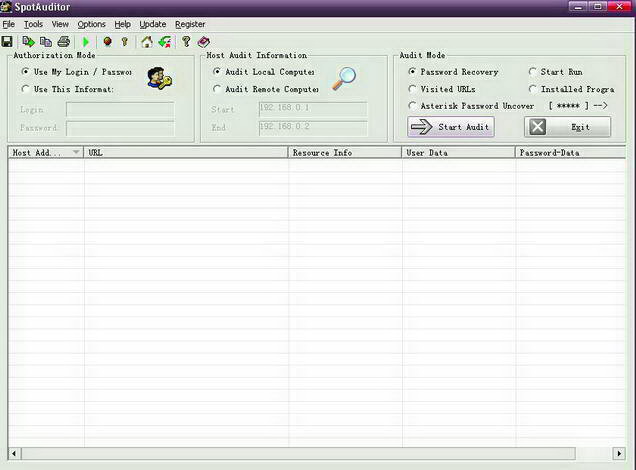Open the View menu
636x470 pixels.
click(x=60, y=24)
